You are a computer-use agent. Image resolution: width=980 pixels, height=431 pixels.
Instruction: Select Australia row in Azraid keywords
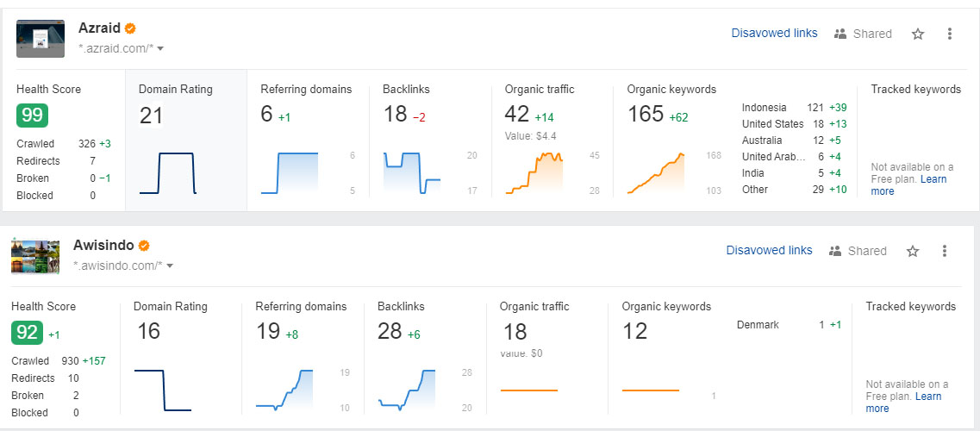tap(795, 141)
